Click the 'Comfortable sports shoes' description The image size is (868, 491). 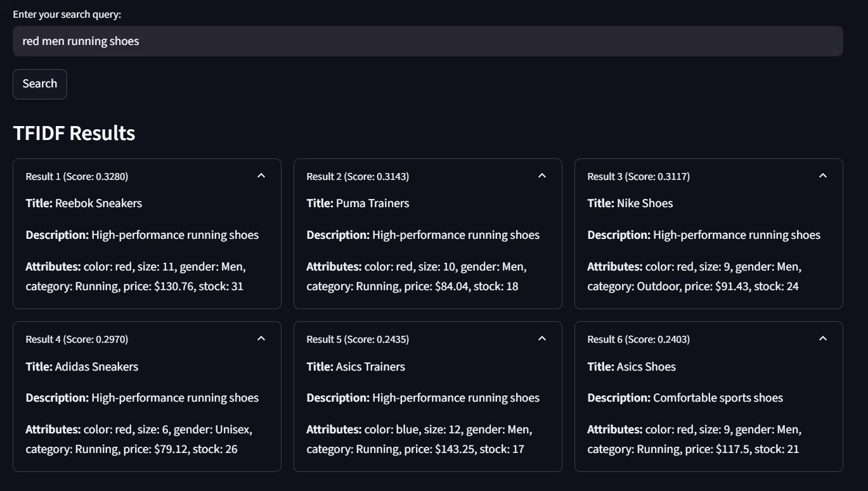click(x=718, y=398)
